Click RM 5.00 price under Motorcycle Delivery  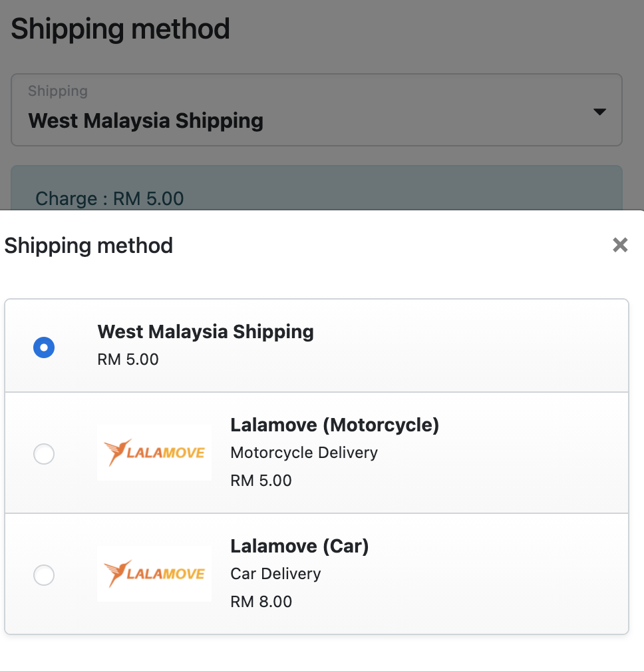coord(261,481)
